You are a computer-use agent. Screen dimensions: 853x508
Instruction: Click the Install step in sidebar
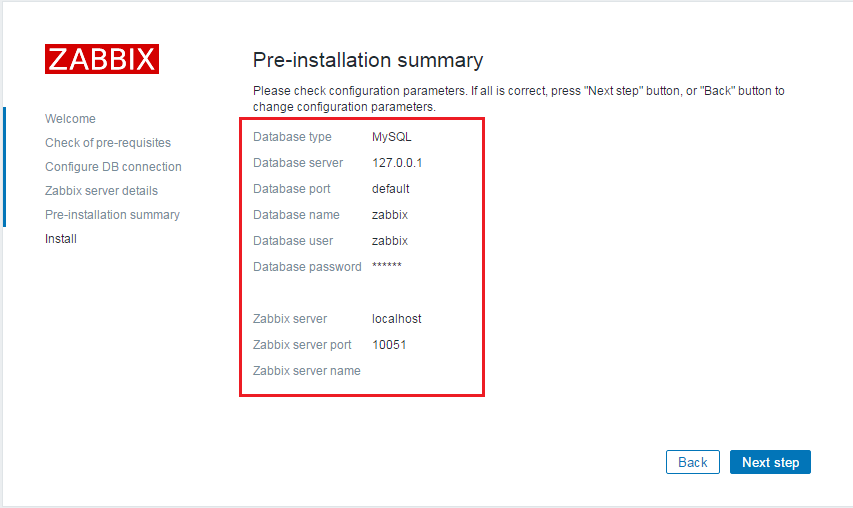point(61,239)
